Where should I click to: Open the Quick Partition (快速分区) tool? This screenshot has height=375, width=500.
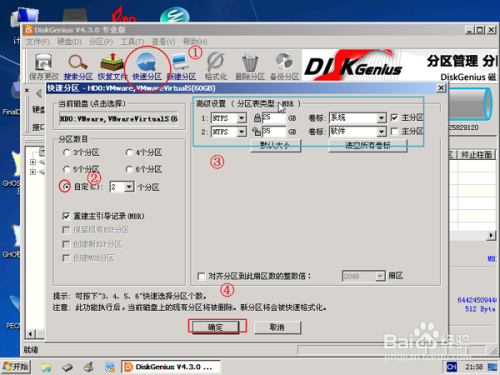[x=147, y=67]
